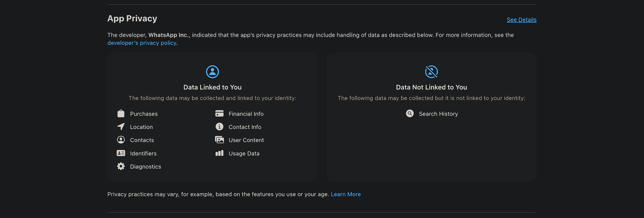644x218 pixels.
Task: Click the Data Linked to You icon
Action: click(x=212, y=72)
